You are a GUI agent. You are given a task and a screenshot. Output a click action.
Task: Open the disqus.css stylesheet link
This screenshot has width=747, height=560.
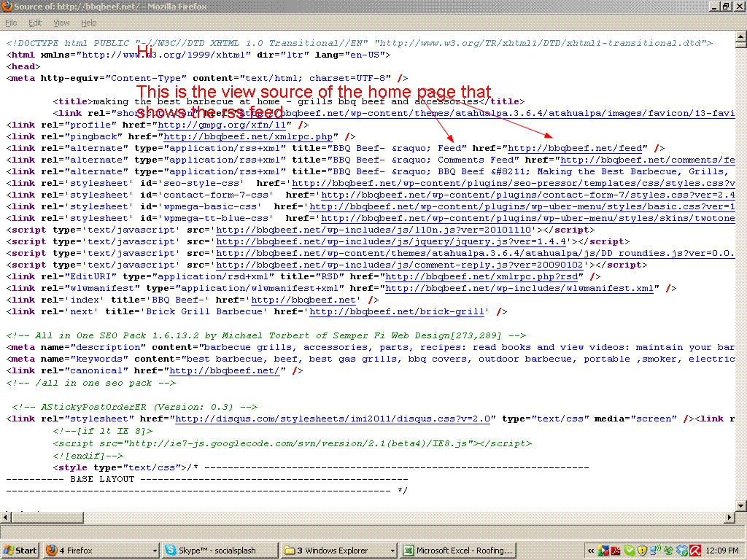point(333,419)
